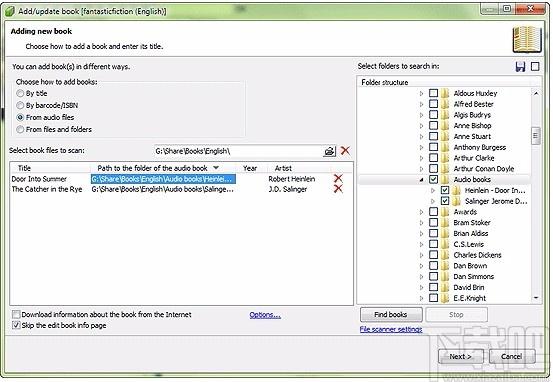Click the Stop button
Image resolution: width=553 pixels, height=382 pixels.
click(456, 314)
